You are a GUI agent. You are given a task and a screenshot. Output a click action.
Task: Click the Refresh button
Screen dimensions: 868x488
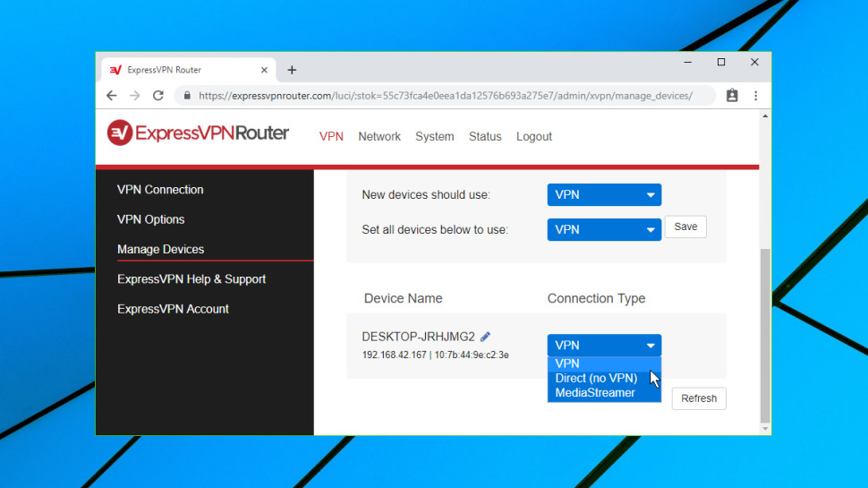(699, 398)
